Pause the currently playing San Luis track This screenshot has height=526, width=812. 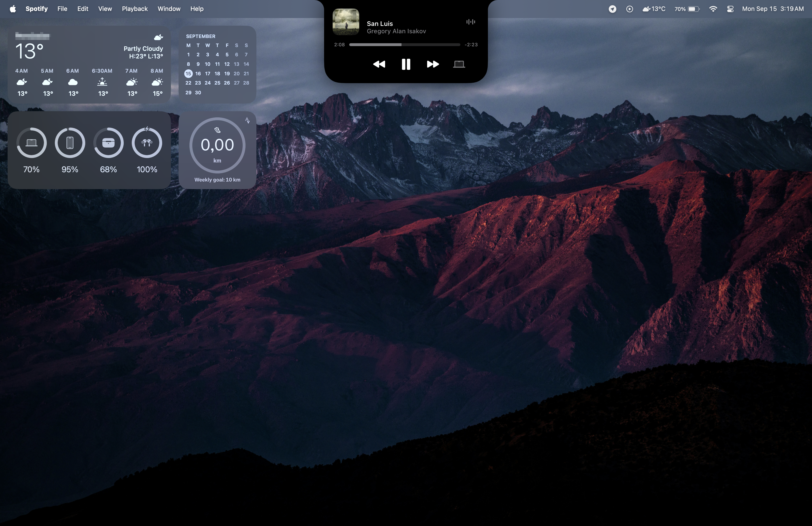coord(406,64)
